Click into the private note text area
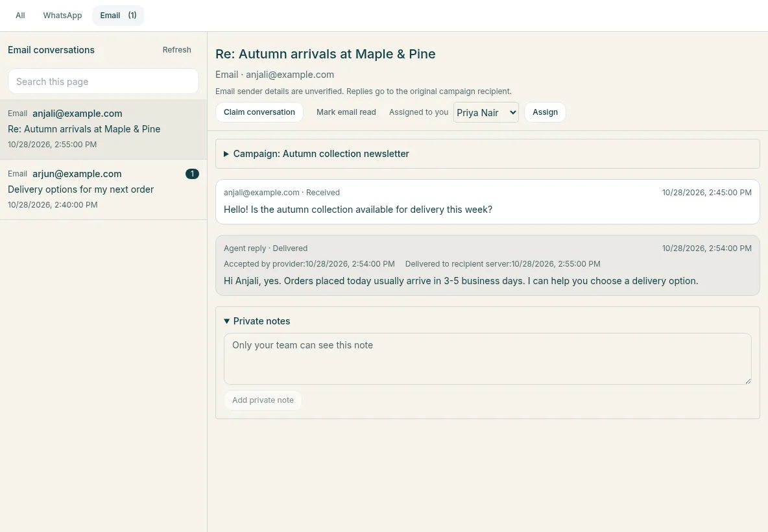The image size is (768, 532). pyautogui.click(x=487, y=359)
